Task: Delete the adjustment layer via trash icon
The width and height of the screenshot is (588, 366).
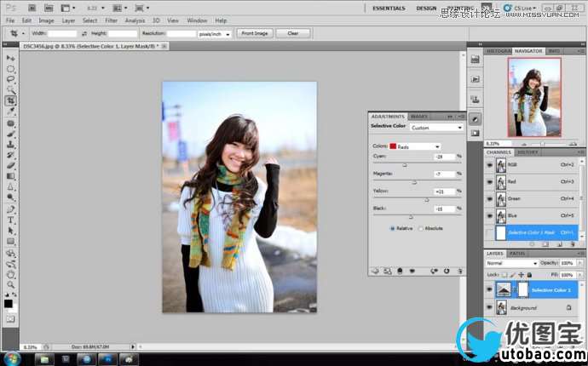Action: click(460, 271)
